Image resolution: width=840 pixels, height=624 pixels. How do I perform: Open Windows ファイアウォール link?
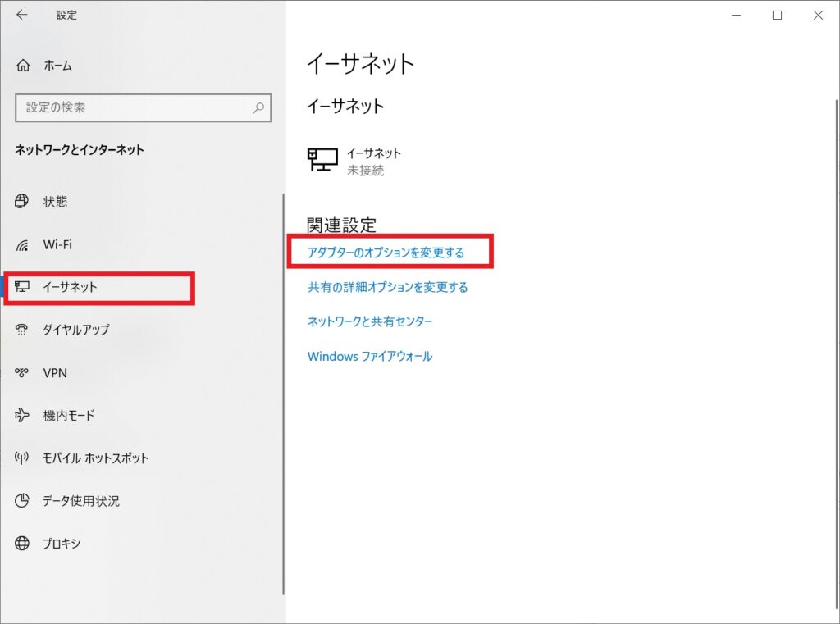coord(370,356)
